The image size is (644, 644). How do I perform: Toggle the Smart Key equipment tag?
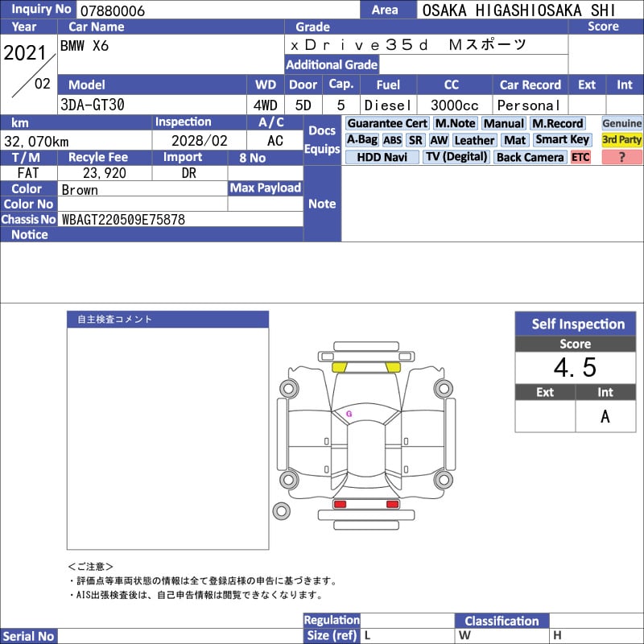click(x=563, y=140)
